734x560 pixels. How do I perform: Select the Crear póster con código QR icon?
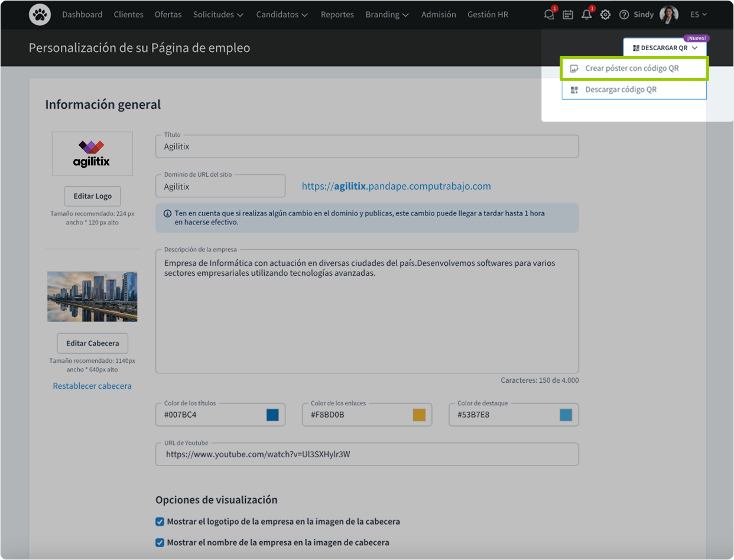(x=574, y=69)
